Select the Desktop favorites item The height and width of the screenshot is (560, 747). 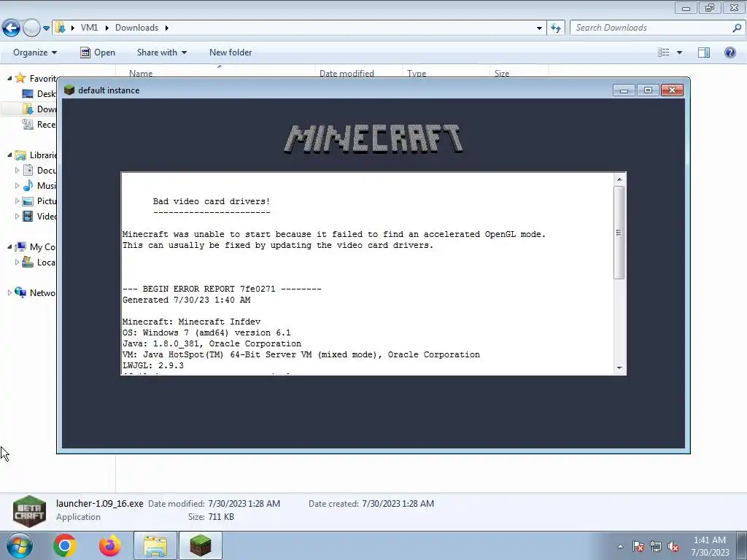pyautogui.click(x=39, y=93)
